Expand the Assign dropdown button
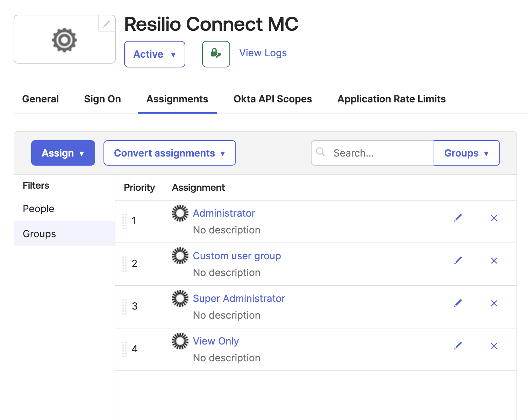528x420 pixels. 63,153
